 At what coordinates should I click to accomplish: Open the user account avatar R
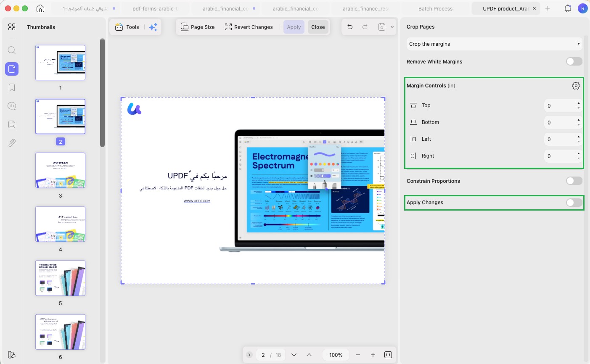(582, 8)
